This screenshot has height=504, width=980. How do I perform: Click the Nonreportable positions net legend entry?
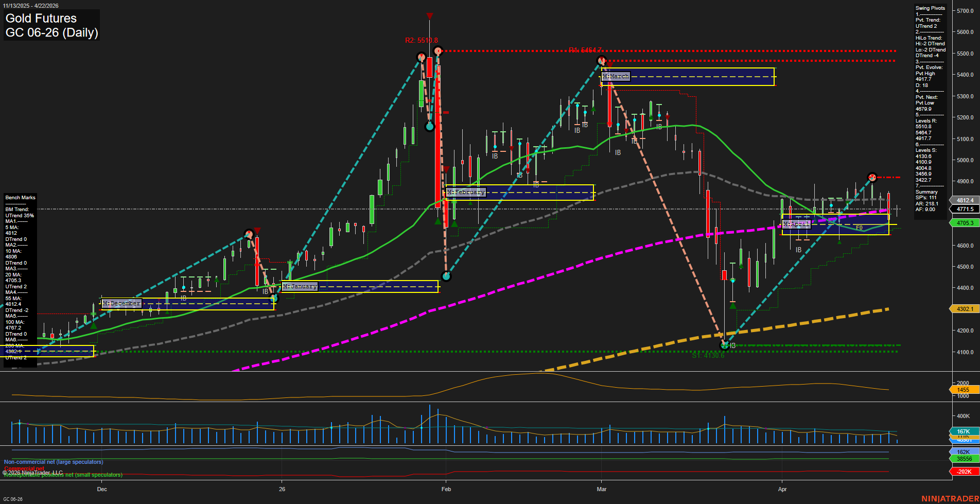pos(62,475)
